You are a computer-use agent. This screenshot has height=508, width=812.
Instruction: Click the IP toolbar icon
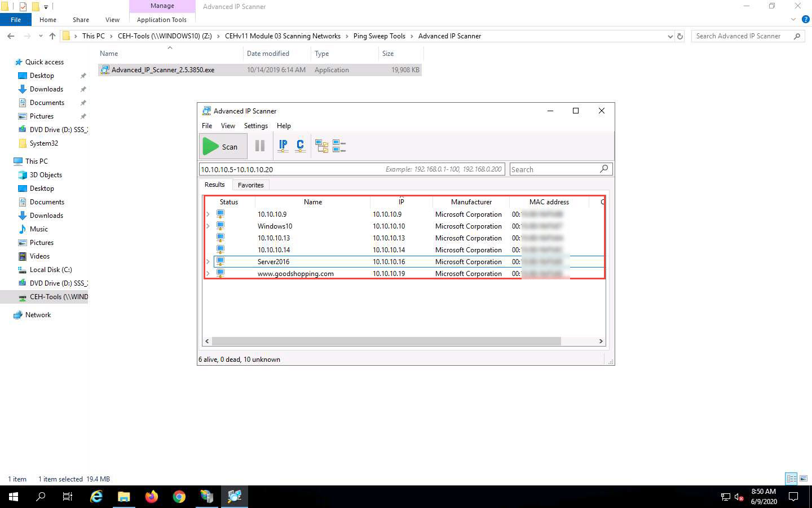point(283,146)
